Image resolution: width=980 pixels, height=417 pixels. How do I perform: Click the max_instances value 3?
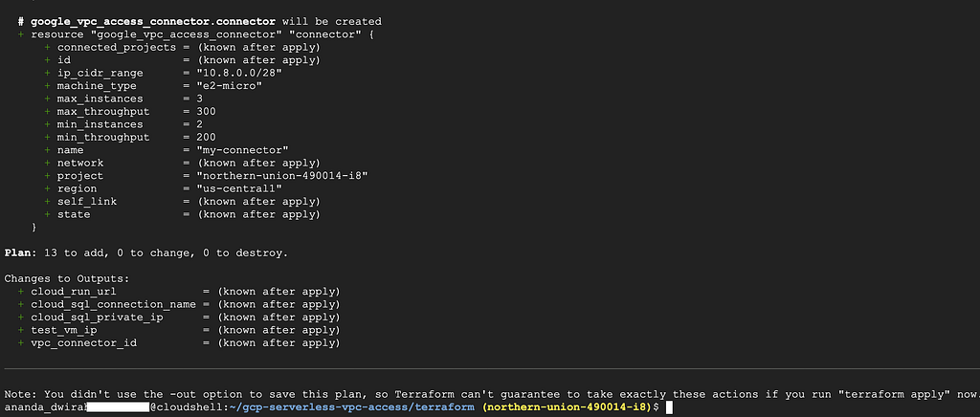click(x=199, y=99)
